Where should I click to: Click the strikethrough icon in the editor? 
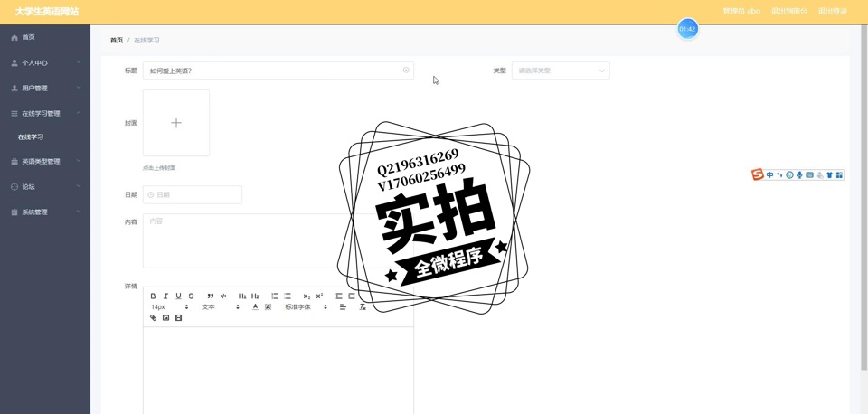[191, 296]
